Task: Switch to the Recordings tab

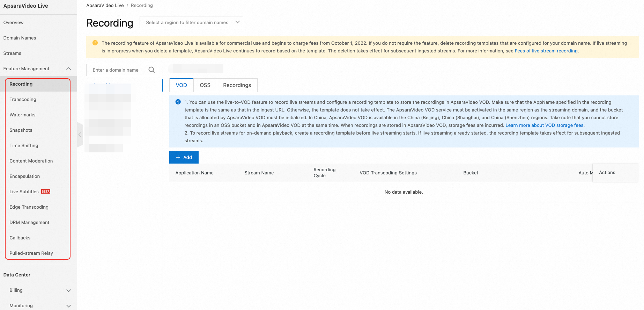Action: (237, 85)
